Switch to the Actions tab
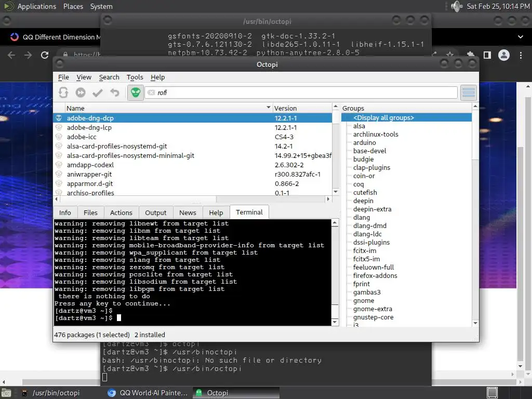The width and height of the screenshot is (532, 399). [121, 212]
